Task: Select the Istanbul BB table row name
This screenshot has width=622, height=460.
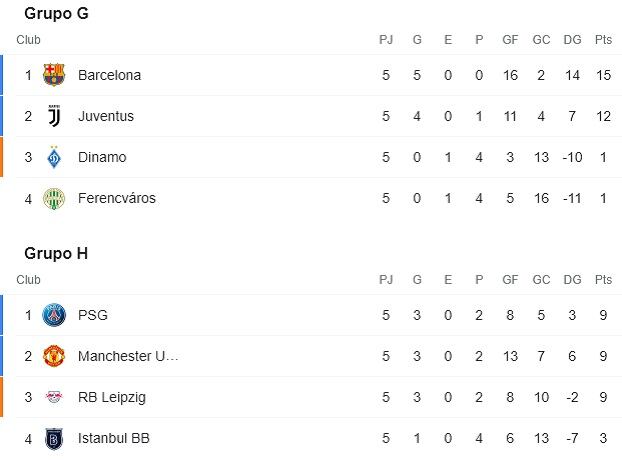Action: (114, 438)
